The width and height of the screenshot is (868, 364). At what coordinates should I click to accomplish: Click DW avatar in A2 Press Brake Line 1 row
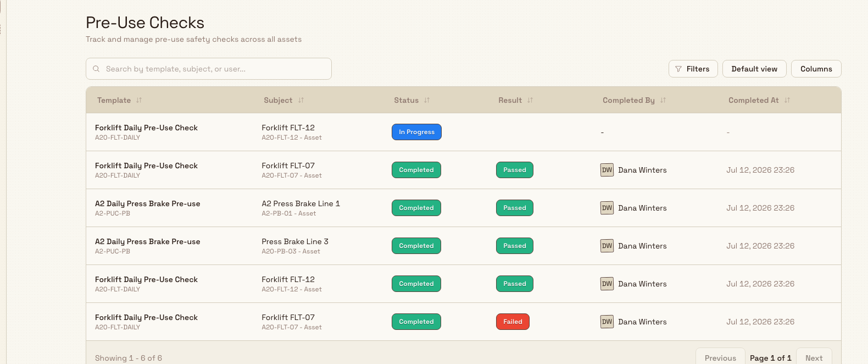coord(607,208)
